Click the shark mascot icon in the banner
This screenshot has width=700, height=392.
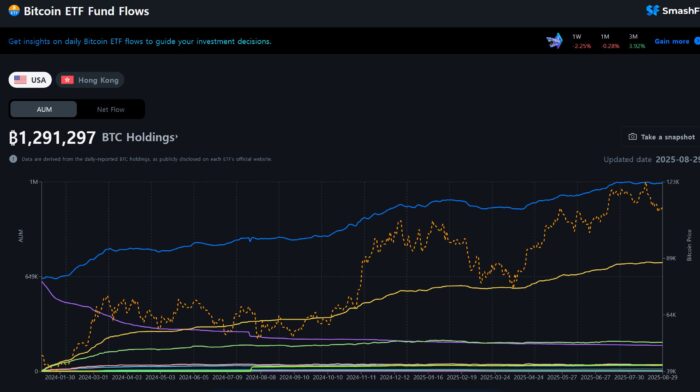coord(554,41)
